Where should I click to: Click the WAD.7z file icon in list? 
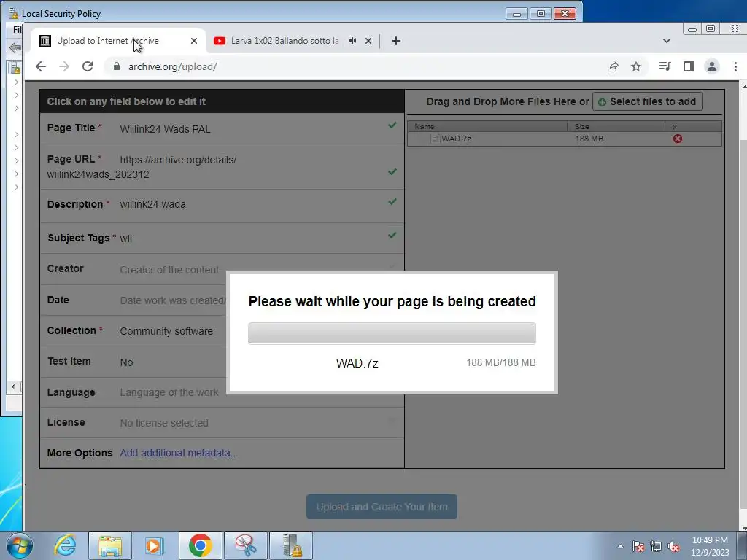[435, 139]
